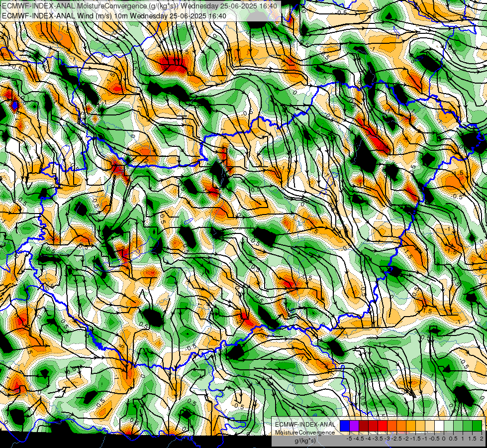Viewport: 487px width, 448px height.
Task: Click the pale peach swatch for -1 to -0.5
Action: point(430,426)
